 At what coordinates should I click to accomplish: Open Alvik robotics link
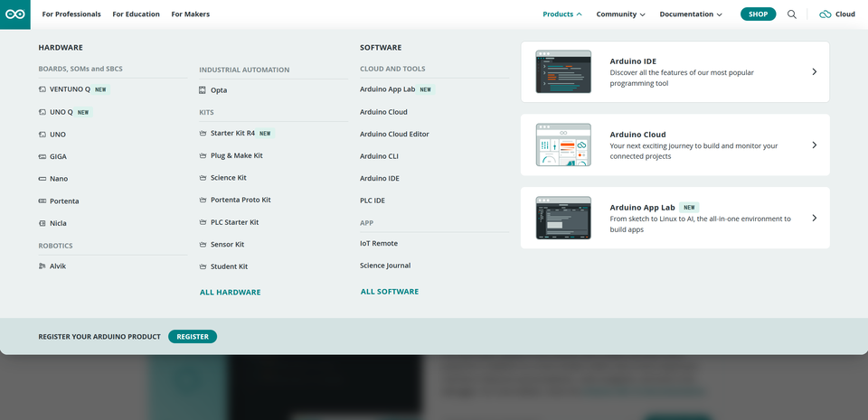[58, 266]
